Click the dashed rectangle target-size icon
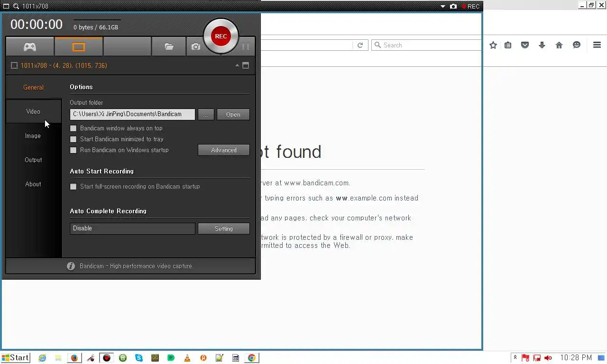This screenshot has width=607, height=364. pyautogui.click(x=14, y=65)
